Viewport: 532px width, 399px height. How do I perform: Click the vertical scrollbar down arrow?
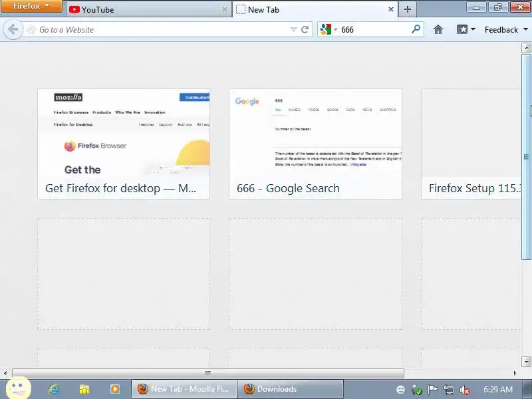tap(526, 361)
